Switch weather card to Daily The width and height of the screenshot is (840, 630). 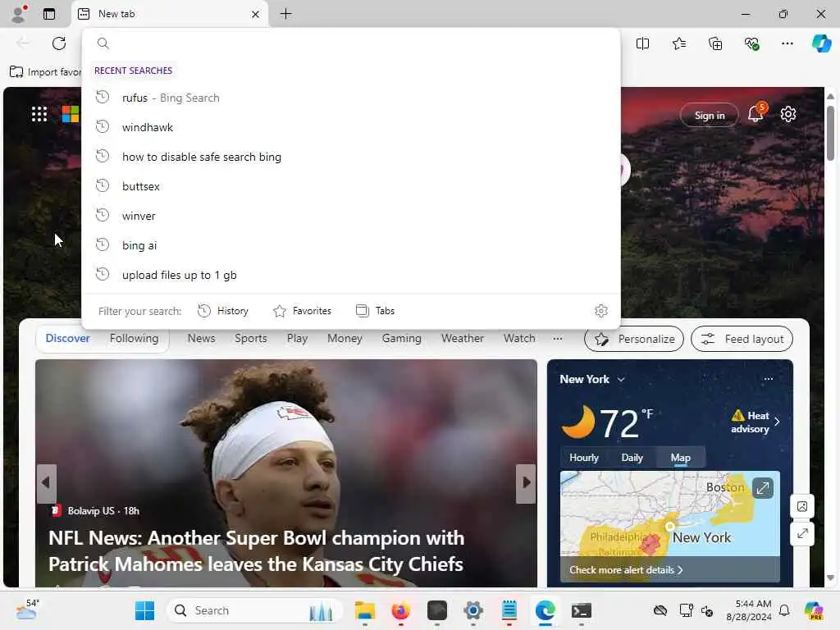pos(632,458)
